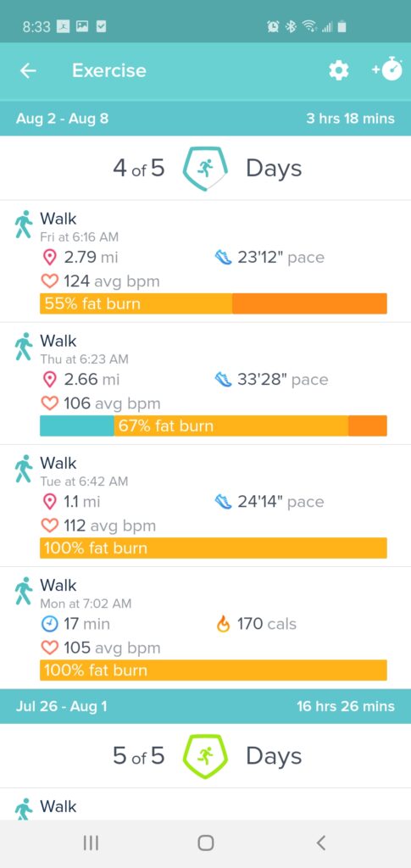This screenshot has width=411, height=868.
Task: Select the Jul 26 - Aug 1 week header
Action: pyautogui.click(x=205, y=706)
